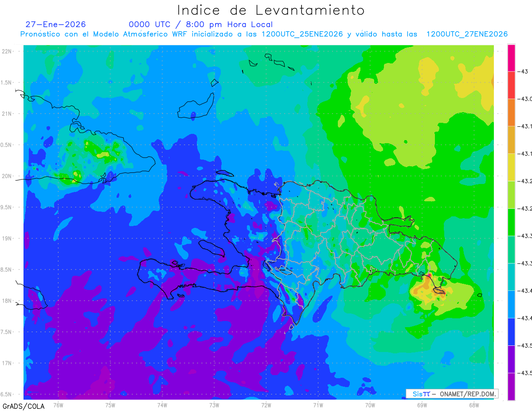
Task: Click the '68W' longitude axis label
Action: [x=474, y=405]
